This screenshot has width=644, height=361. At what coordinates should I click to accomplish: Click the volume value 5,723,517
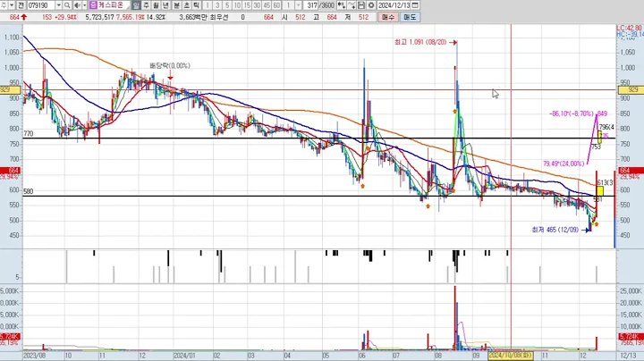[99, 17]
